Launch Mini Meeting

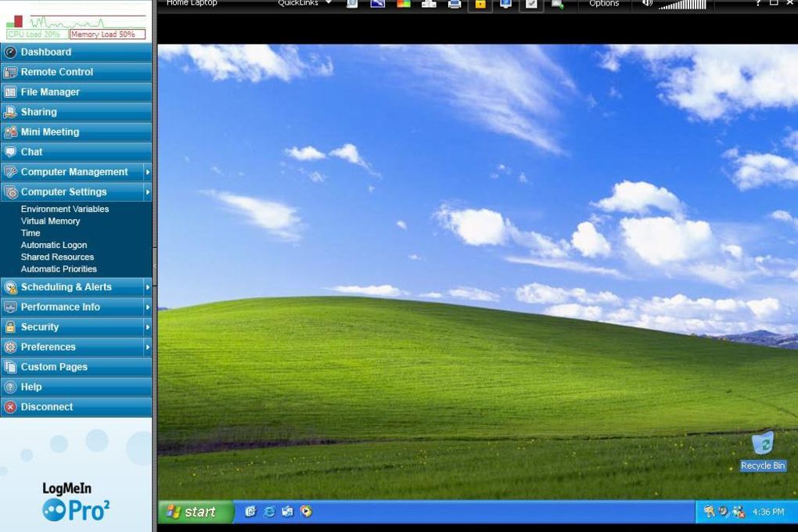tap(77, 132)
